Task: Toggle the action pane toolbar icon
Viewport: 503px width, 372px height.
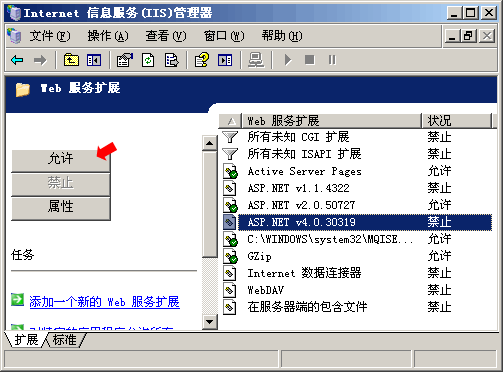Action: pos(225,60)
